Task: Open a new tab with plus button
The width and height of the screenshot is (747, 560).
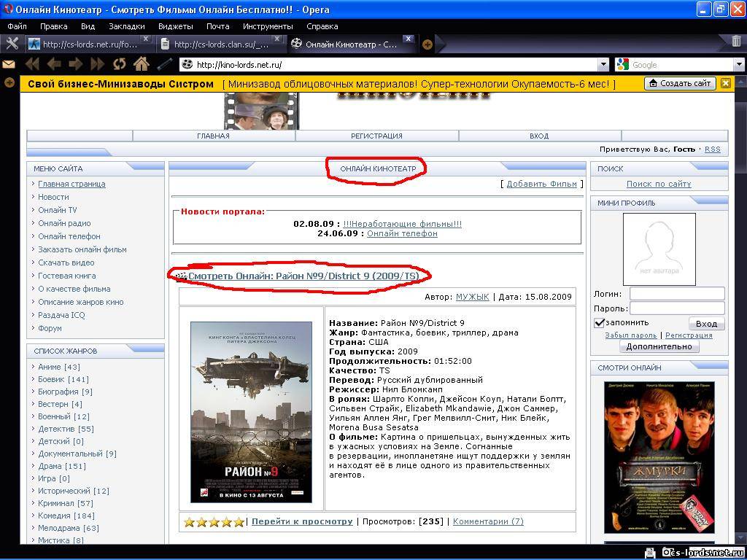Action: pyautogui.click(x=427, y=44)
